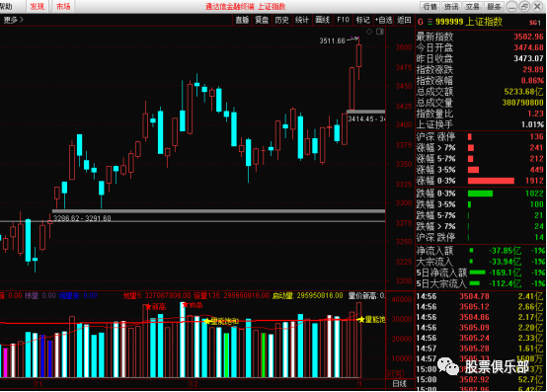Screen dimensions: 547x392
Task: Click the red G icon beside 999999
Action: 421,22
